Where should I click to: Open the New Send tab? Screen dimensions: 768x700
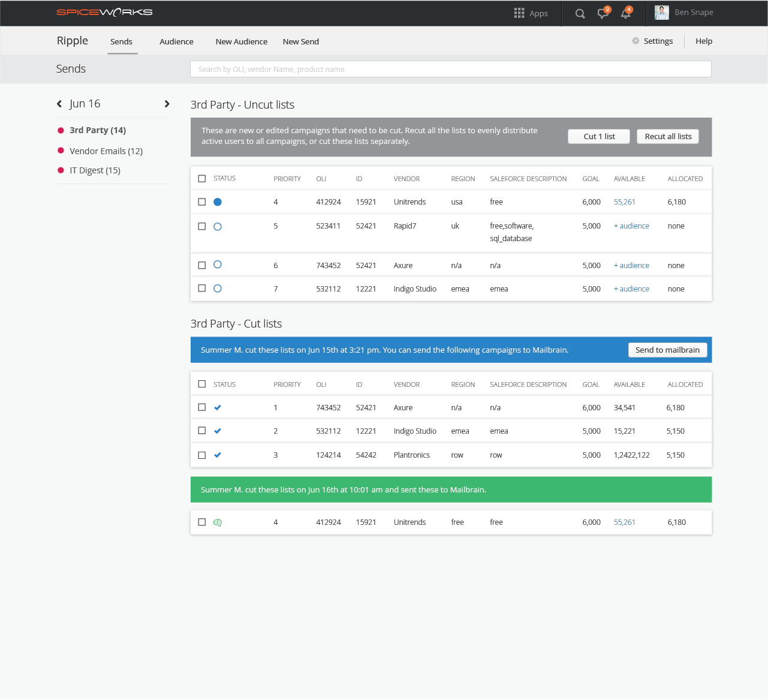click(301, 41)
